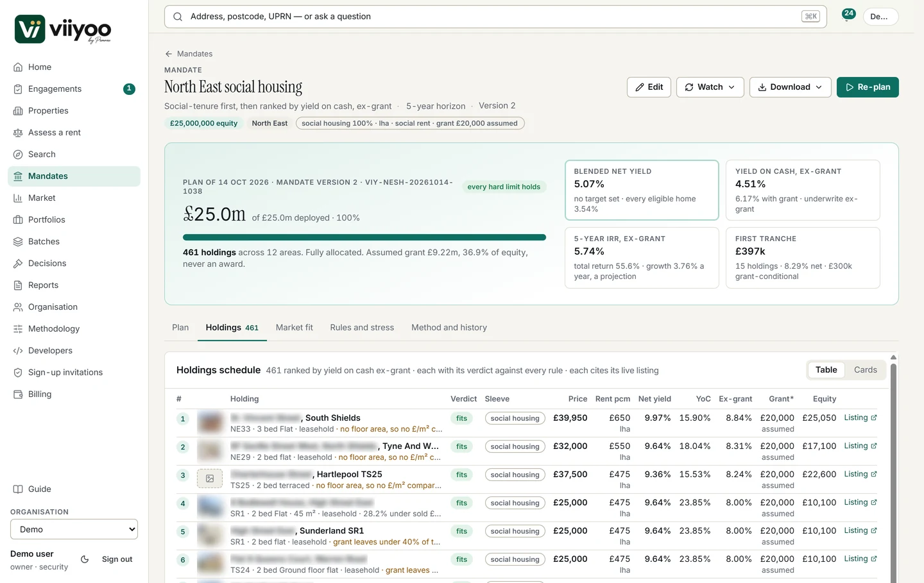Expand the Demo organisation selector
This screenshot has height=583, width=924.
(74, 529)
